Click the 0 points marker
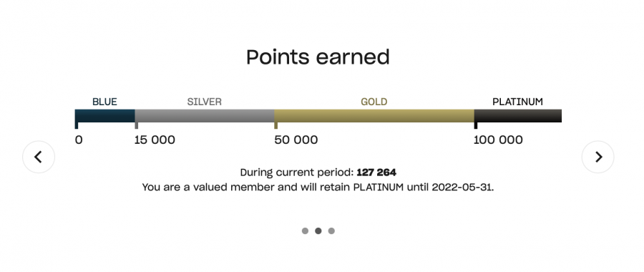Image resolution: width=644 pixels, height=272 pixels. pos(79,140)
